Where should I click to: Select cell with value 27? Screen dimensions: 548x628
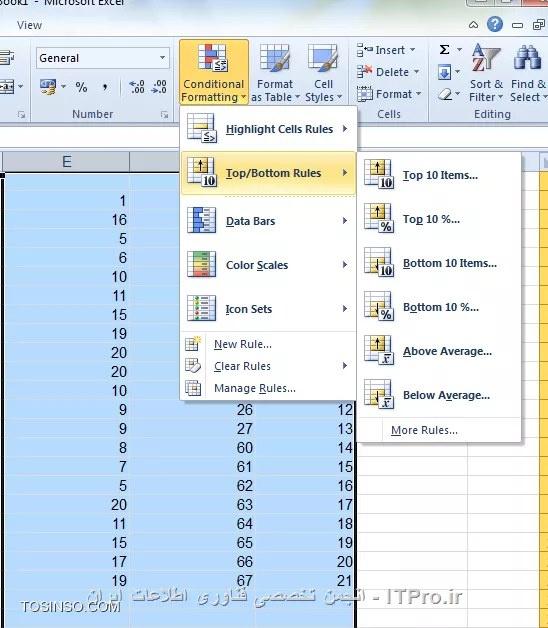192,429
